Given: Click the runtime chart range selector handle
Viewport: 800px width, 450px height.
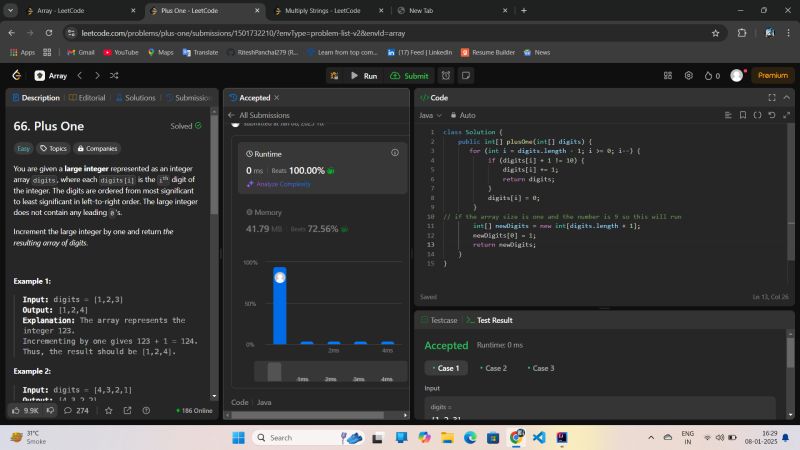Looking at the screenshot, I should (274, 371).
